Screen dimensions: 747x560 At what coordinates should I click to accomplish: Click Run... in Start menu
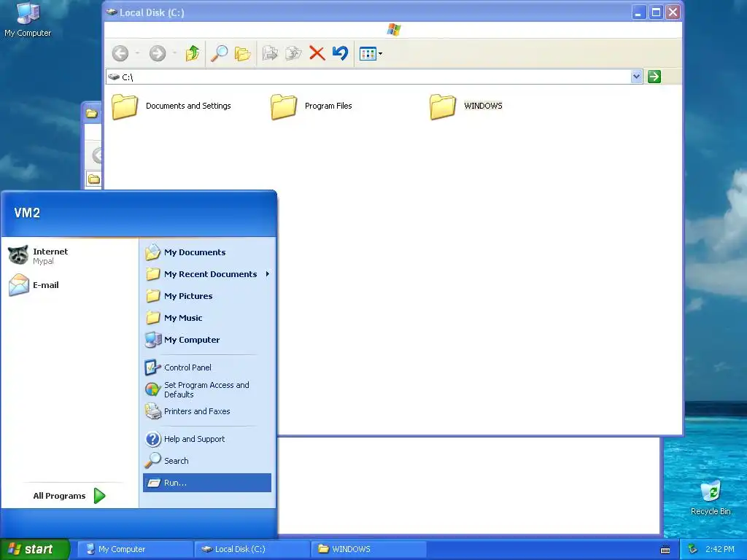(207, 483)
